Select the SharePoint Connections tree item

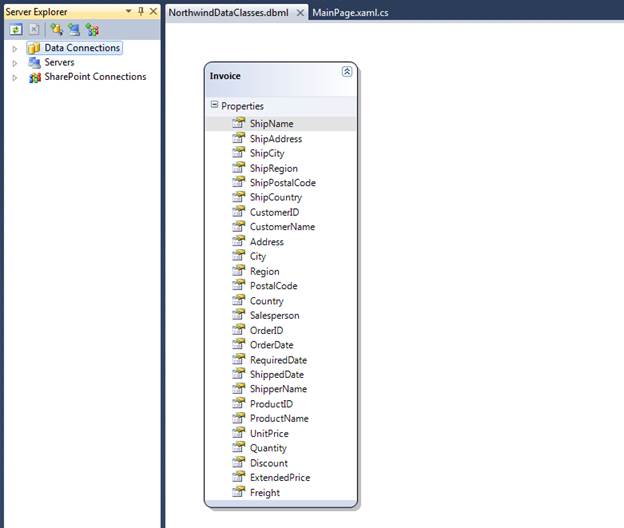pos(95,76)
